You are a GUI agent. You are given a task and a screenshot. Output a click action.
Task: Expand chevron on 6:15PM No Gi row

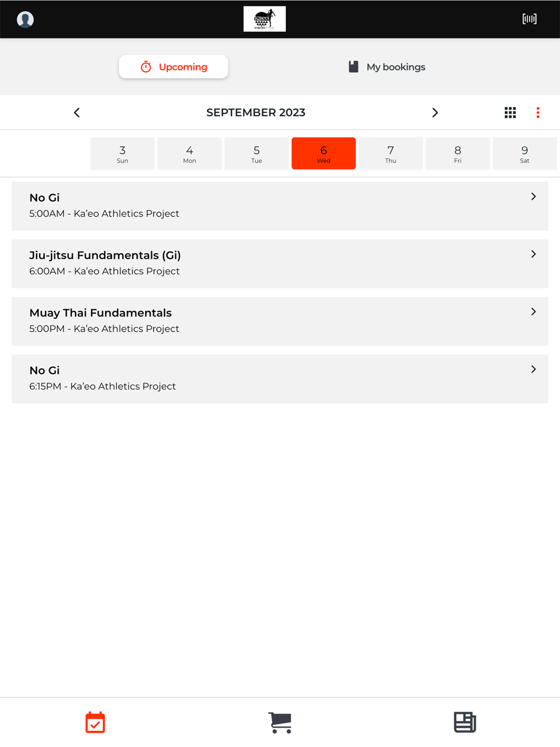pos(533,370)
